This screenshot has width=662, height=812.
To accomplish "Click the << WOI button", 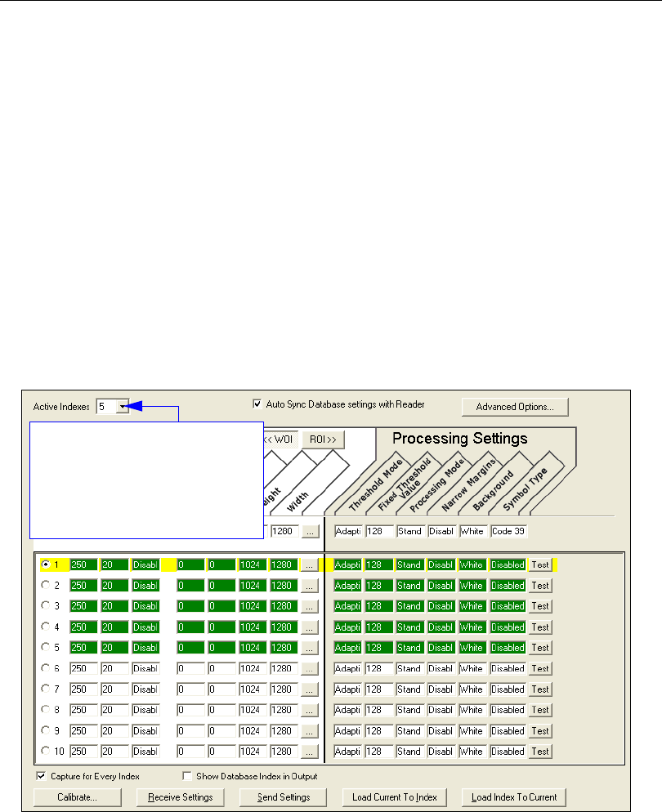I will (x=281, y=439).
